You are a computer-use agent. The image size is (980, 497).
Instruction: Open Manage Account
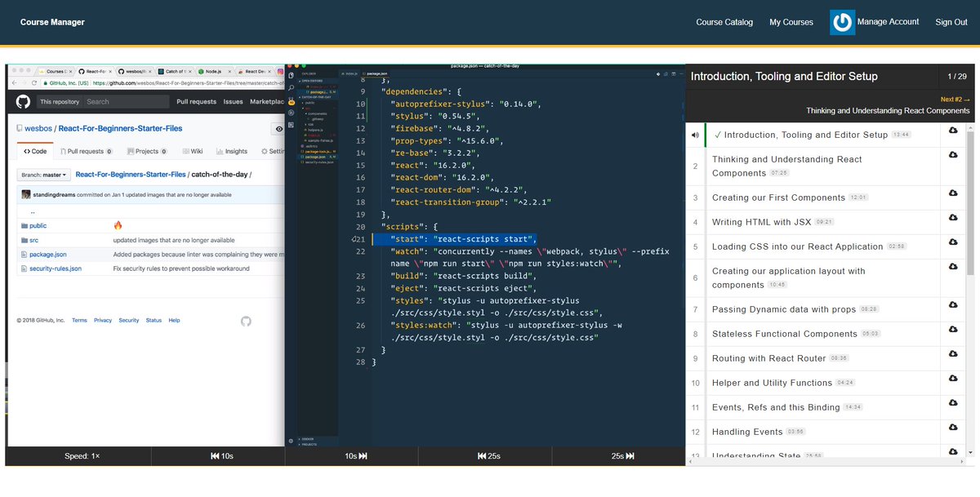(x=888, y=22)
